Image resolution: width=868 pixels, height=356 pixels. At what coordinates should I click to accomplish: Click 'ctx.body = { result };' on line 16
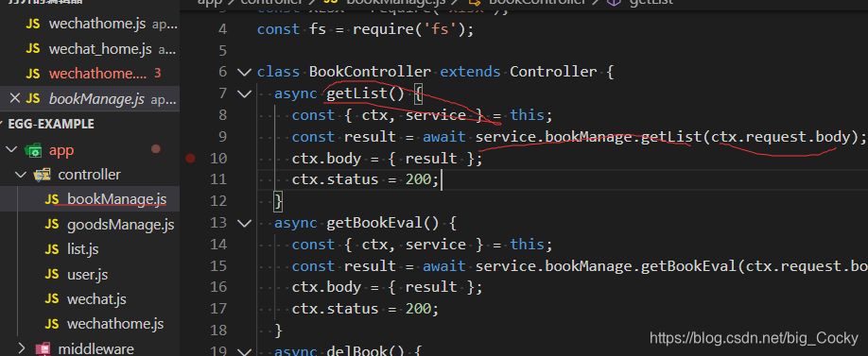point(388,287)
